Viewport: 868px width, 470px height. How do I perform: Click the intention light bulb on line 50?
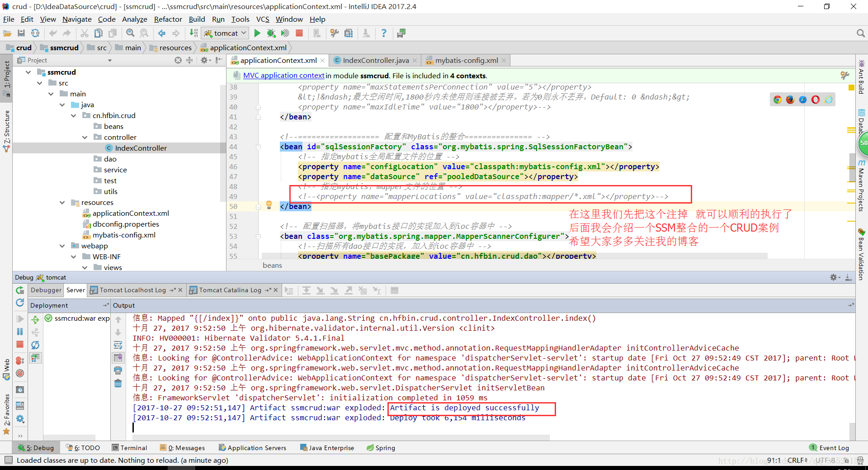tap(269, 205)
